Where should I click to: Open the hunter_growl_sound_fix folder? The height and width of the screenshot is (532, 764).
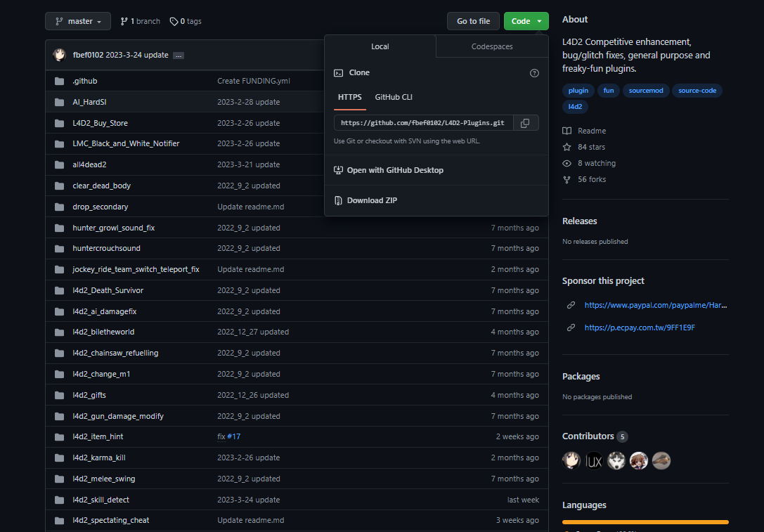tap(114, 228)
